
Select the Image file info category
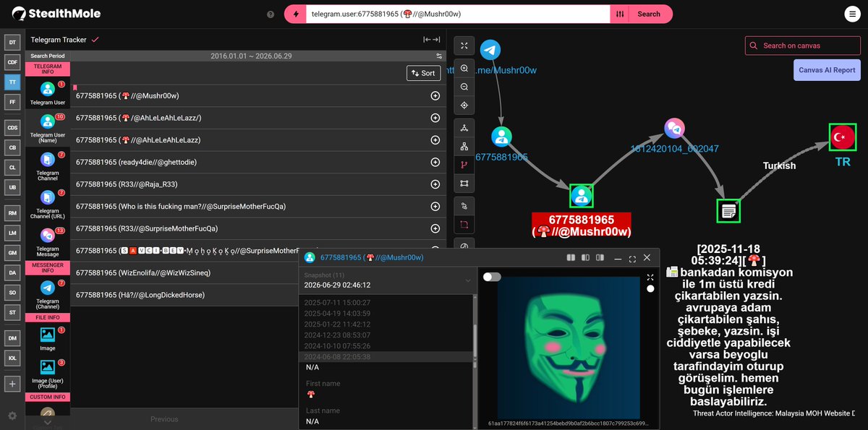tap(48, 338)
